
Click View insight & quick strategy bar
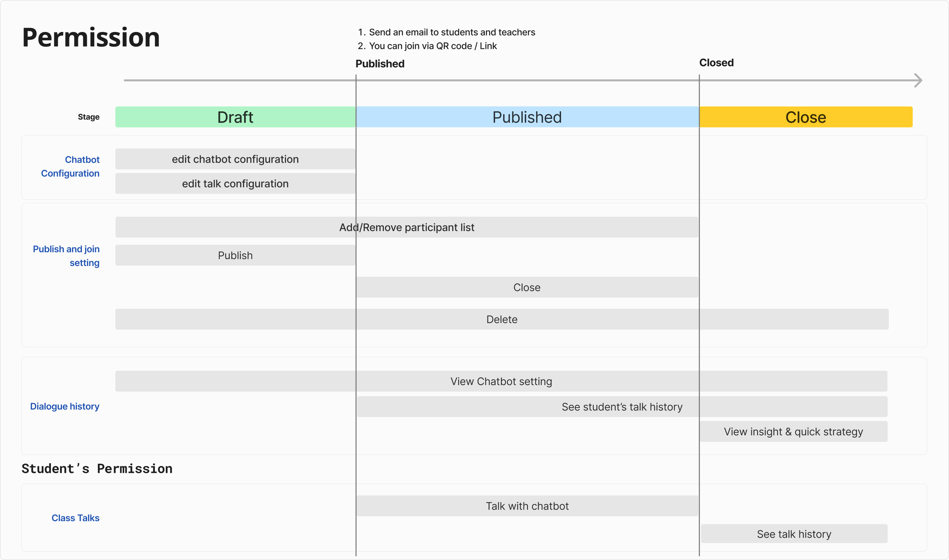[793, 431]
